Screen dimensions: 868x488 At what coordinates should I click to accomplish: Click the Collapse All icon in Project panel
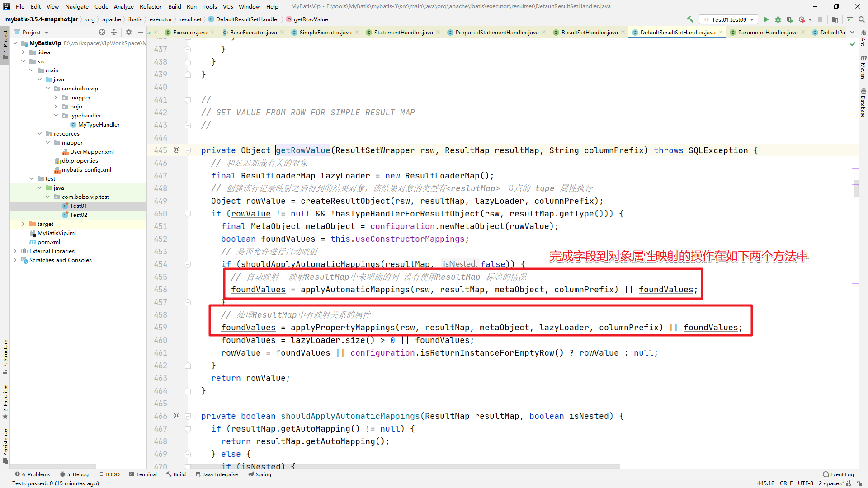click(114, 32)
